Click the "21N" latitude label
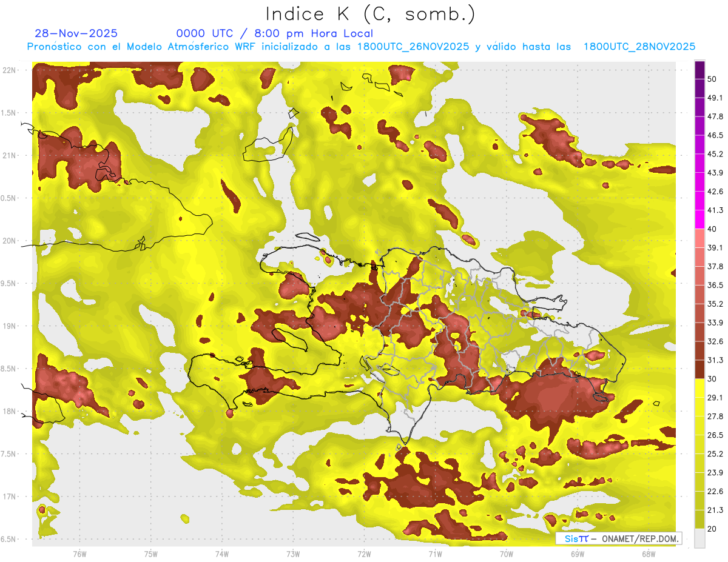728x562 pixels. tap(9, 155)
